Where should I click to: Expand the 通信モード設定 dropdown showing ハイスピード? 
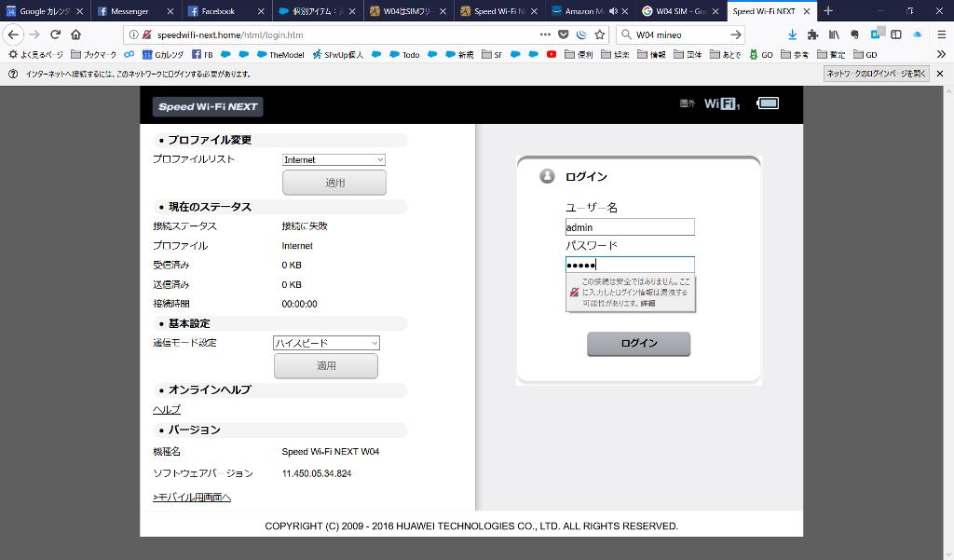326,343
